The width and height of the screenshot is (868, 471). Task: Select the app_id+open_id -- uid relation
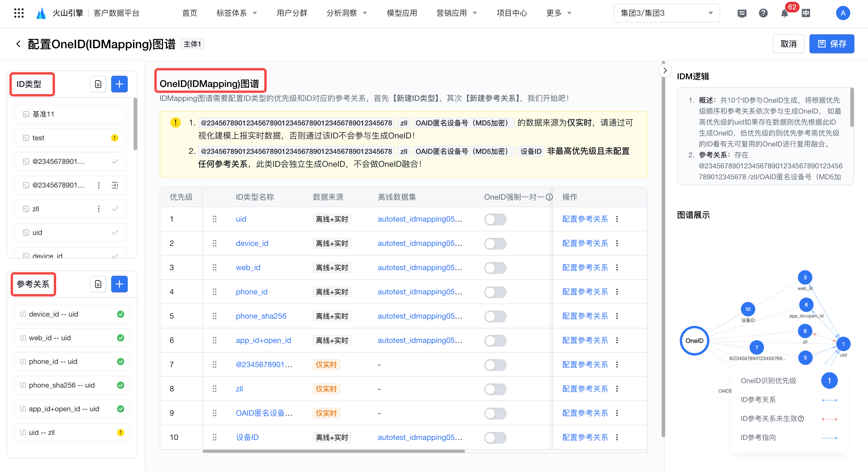point(72,409)
